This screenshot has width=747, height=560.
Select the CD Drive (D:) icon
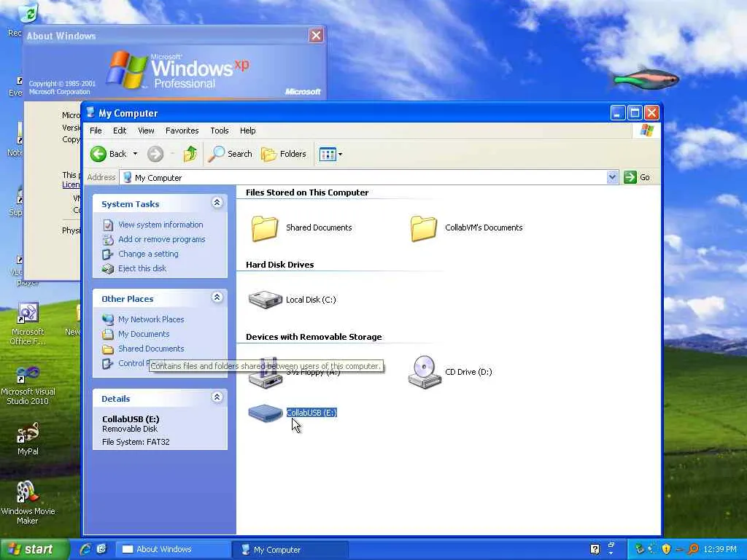(x=425, y=373)
